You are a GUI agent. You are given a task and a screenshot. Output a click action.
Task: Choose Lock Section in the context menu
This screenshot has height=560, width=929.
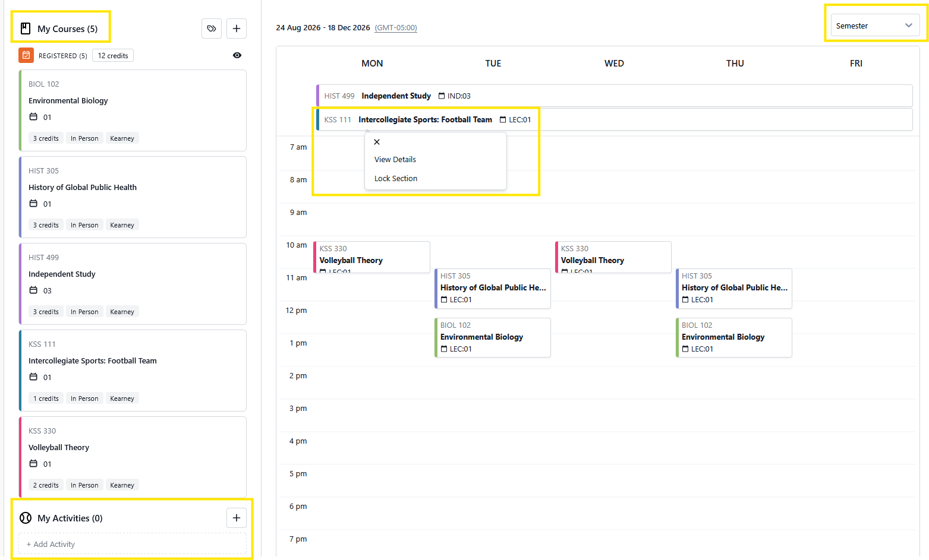[396, 178]
